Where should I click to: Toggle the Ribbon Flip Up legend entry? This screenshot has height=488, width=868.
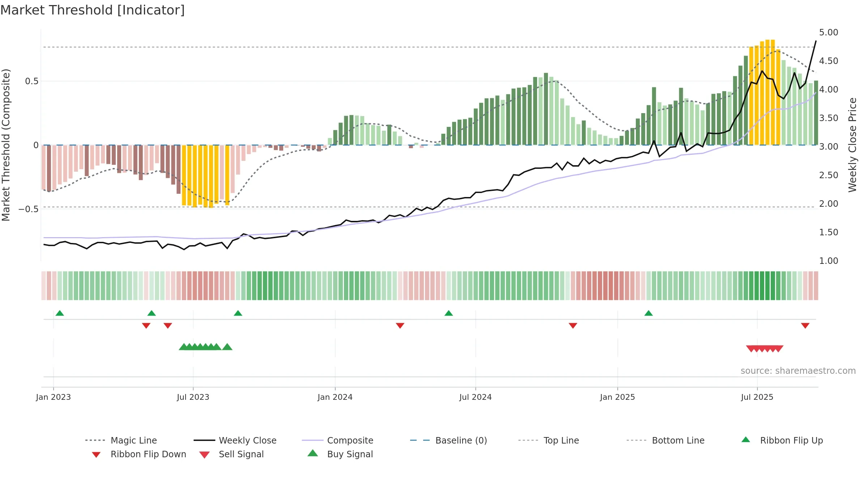pos(782,440)
